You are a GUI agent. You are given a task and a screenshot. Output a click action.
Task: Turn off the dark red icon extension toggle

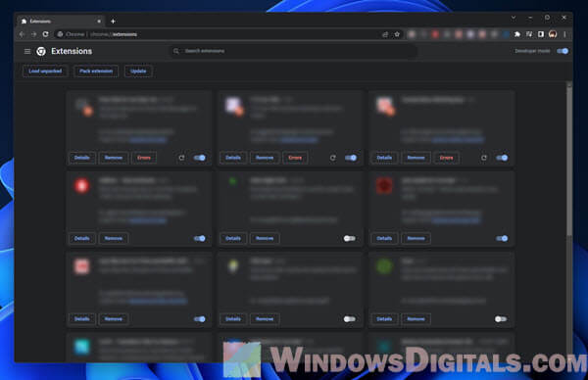point(502,238)
